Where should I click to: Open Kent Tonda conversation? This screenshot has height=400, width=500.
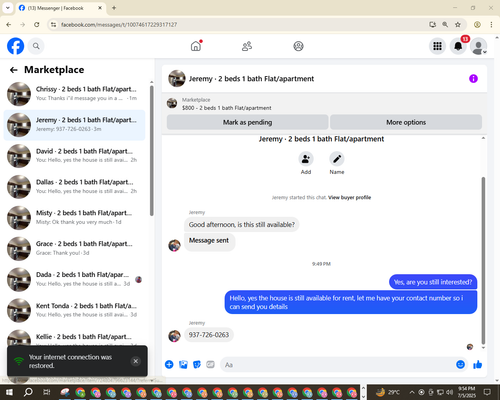tap(74, 310)
